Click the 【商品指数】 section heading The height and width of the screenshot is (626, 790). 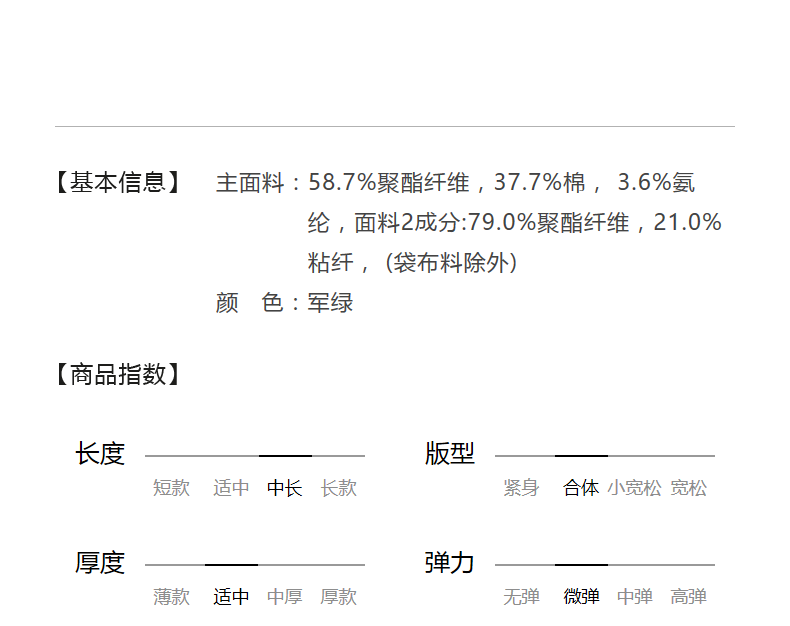(117, 375)
